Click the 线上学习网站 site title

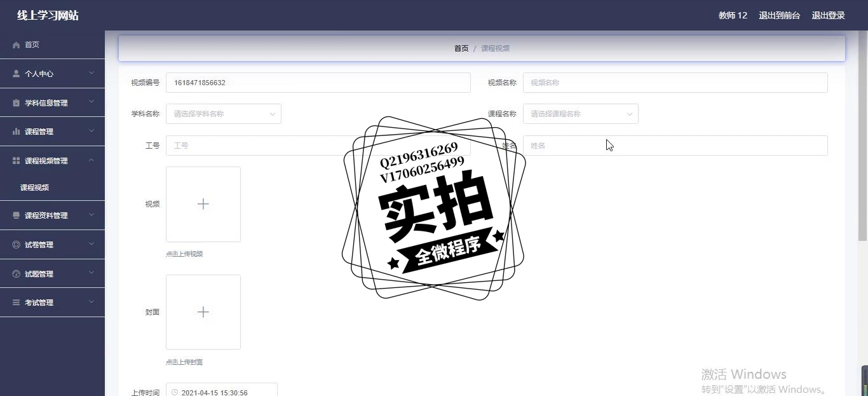pyautogui.click(x=48, y=15)
